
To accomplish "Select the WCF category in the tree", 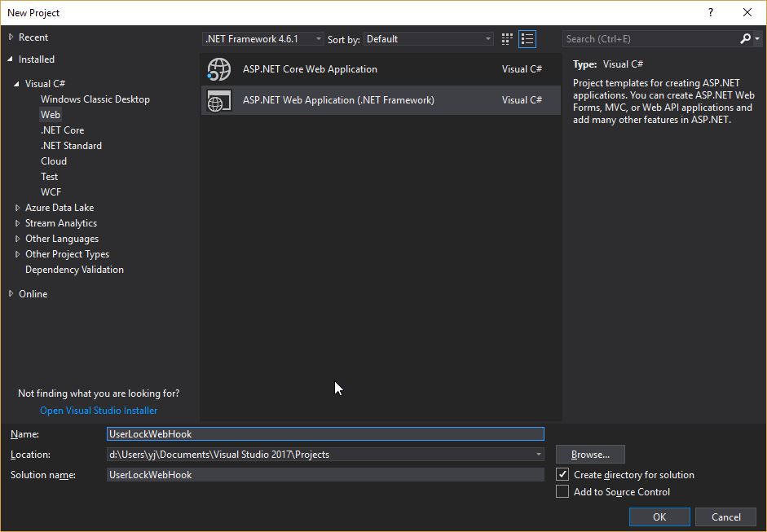I will click(x=49, y=191).
